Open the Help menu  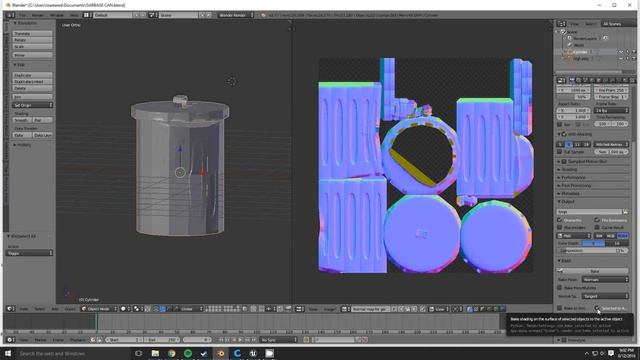pos(74,15)
